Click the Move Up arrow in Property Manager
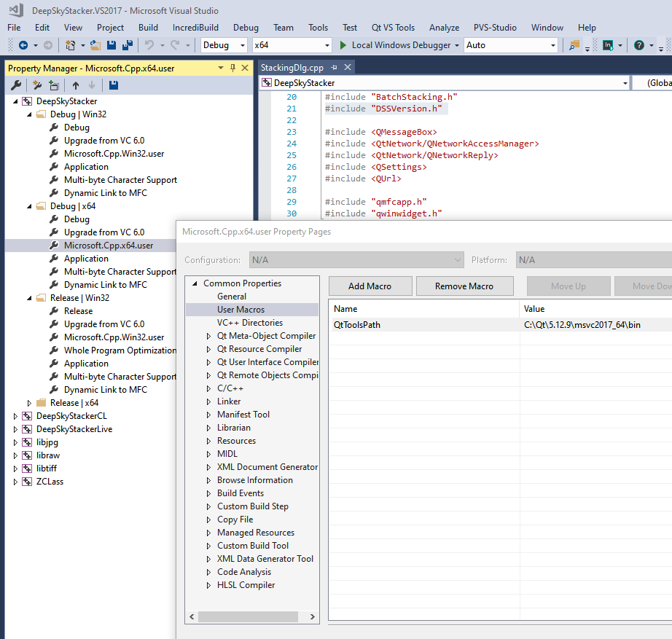 tap(76, 85)
